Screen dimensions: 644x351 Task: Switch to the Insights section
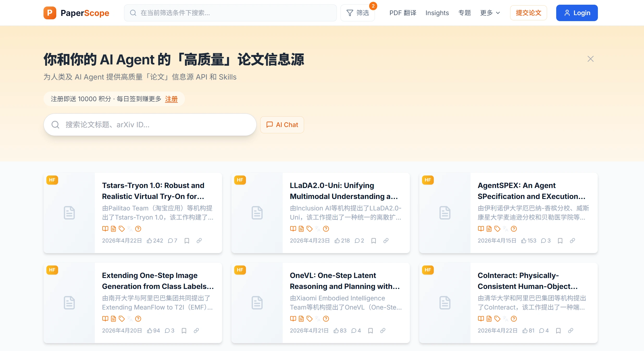(437, 13)
